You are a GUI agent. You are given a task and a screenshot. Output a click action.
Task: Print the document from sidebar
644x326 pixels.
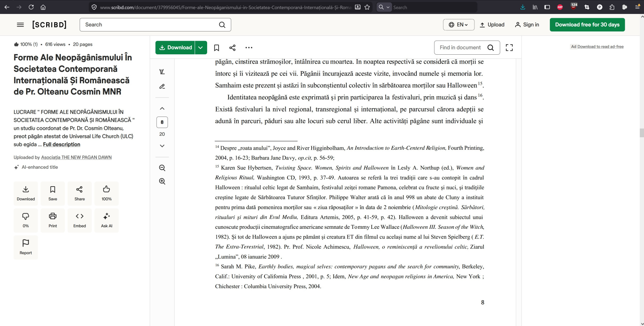(53, 220)
